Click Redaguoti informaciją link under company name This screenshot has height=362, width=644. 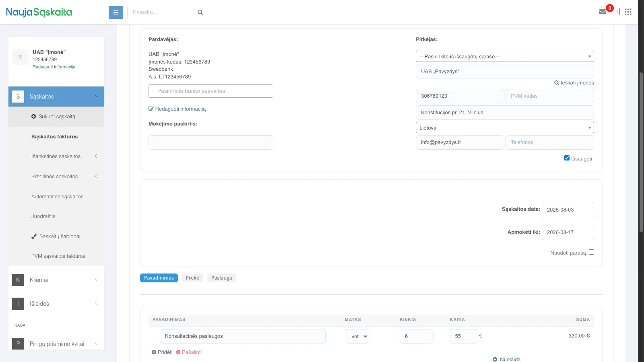pyautogui.click(x=54, y=67)
